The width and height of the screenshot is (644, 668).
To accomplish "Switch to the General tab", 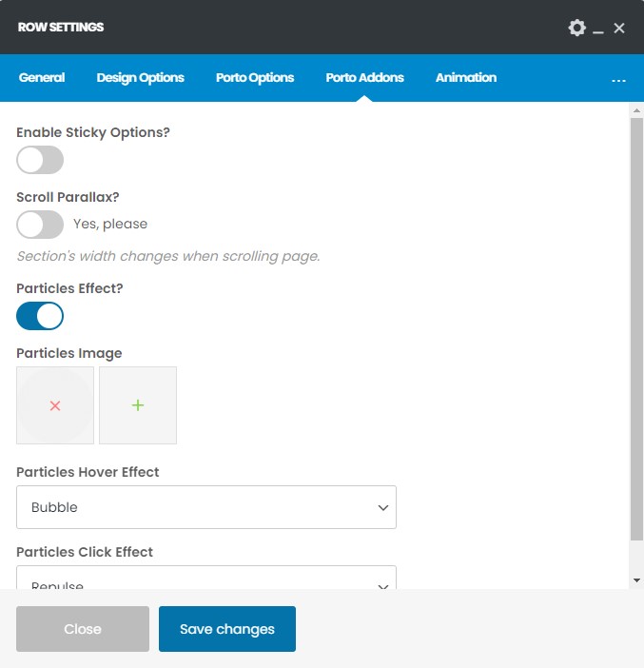I will coord(42,77).
